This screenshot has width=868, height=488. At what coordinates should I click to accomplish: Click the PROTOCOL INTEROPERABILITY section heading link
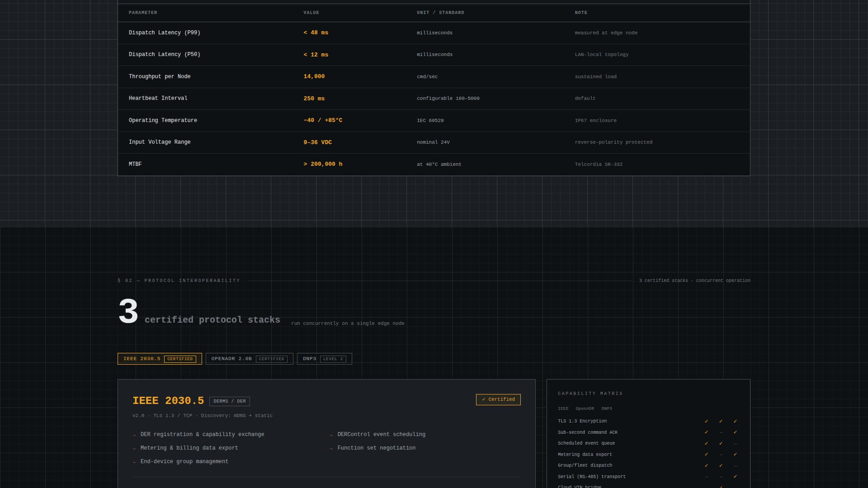pyautogui.click(x=179, y=280)
